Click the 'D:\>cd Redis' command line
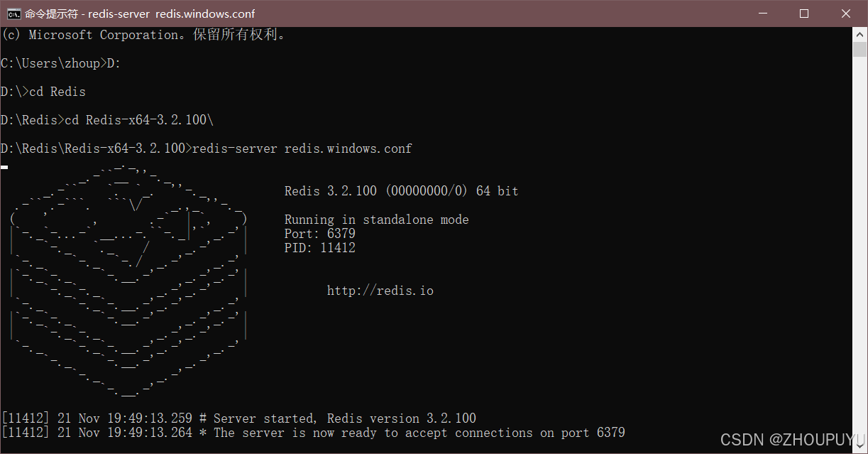 click(43, 92)
